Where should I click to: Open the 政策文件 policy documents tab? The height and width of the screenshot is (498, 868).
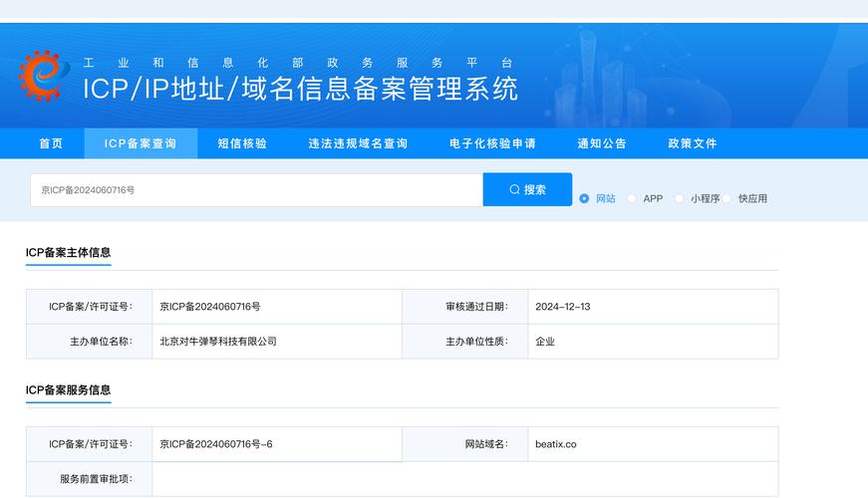[x=693, y=143]
